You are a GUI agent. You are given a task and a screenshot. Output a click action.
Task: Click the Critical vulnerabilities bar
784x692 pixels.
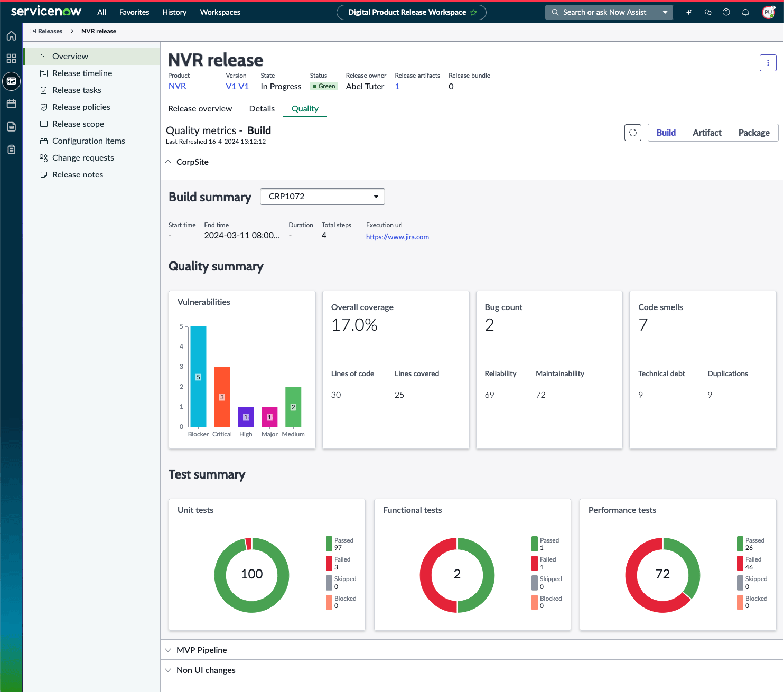coord(222,397)
